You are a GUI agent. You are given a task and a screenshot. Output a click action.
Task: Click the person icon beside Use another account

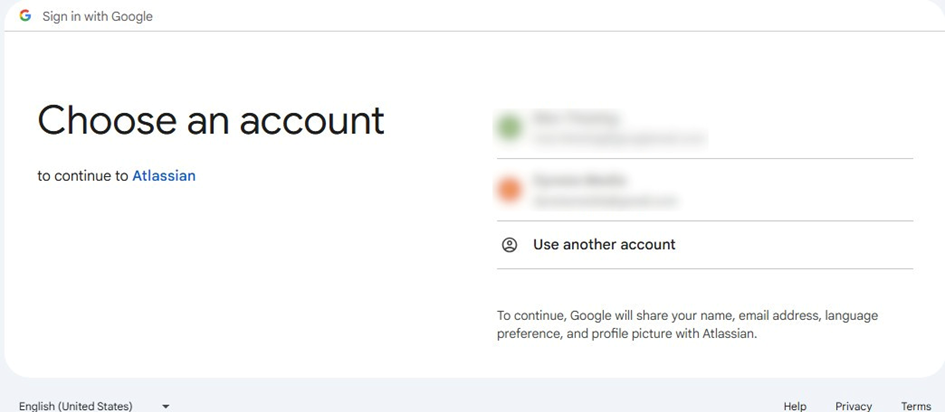click(x=509, y=245)
